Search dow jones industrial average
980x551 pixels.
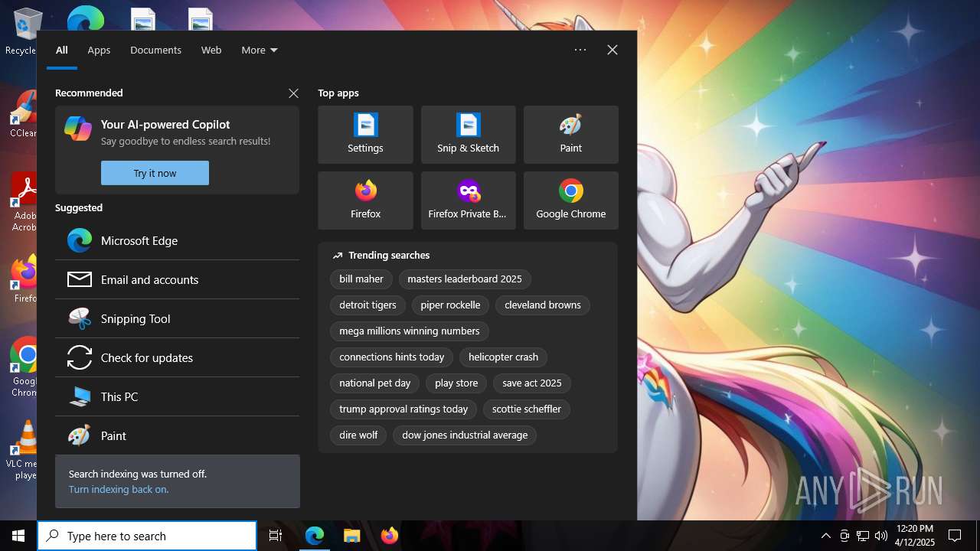465,435
